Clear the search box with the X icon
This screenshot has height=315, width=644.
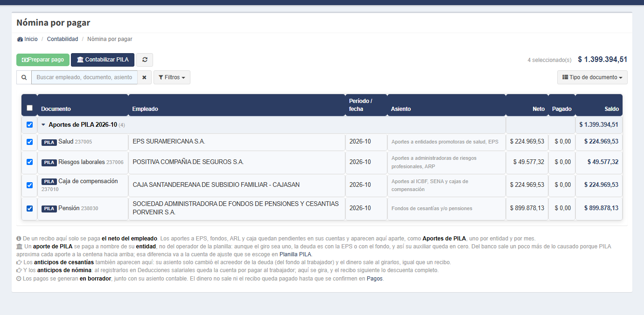coord(145,77)
